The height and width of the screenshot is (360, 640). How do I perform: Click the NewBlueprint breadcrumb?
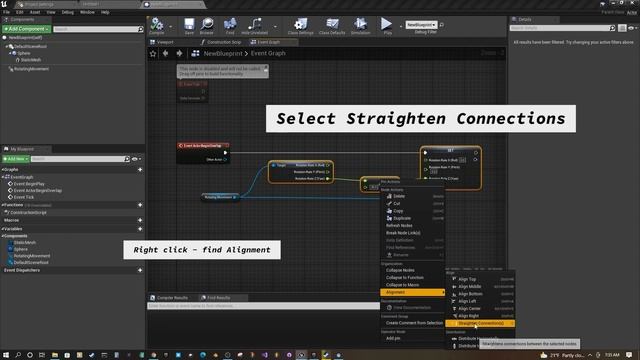point(223,53)
